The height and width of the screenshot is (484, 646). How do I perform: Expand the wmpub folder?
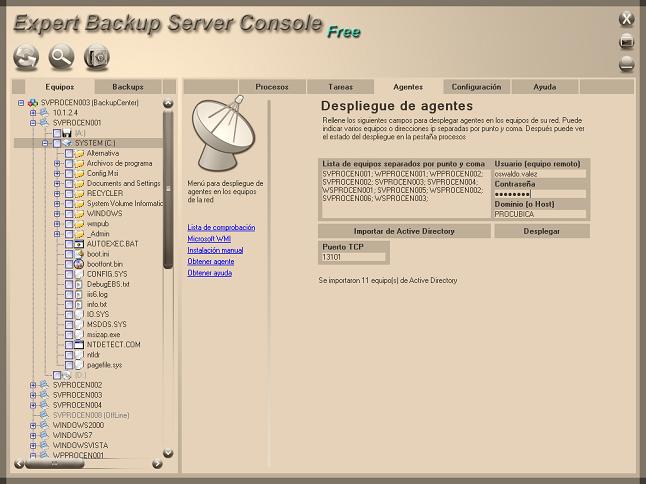(x=57, y=224)
